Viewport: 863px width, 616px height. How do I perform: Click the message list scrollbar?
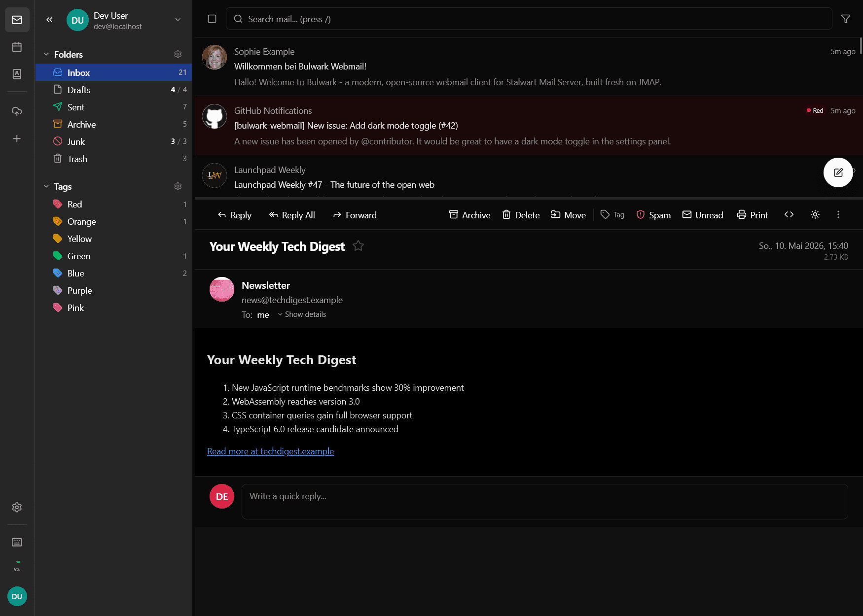(861, 46)
